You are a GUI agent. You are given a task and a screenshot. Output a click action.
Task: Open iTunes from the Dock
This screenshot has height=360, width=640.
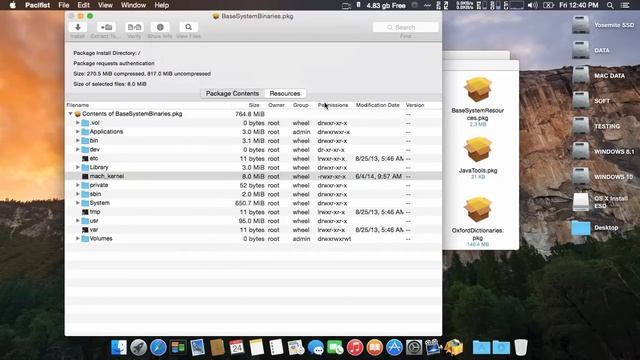pos(355,347)
